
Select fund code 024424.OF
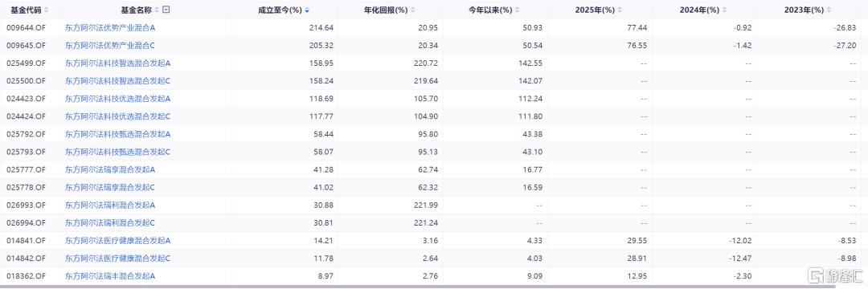(x=26, y=116)
